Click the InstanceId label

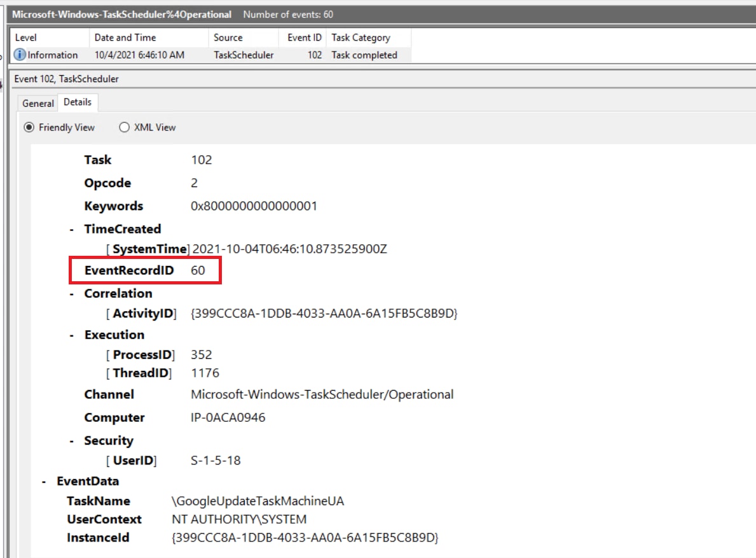tap(98, 538)
